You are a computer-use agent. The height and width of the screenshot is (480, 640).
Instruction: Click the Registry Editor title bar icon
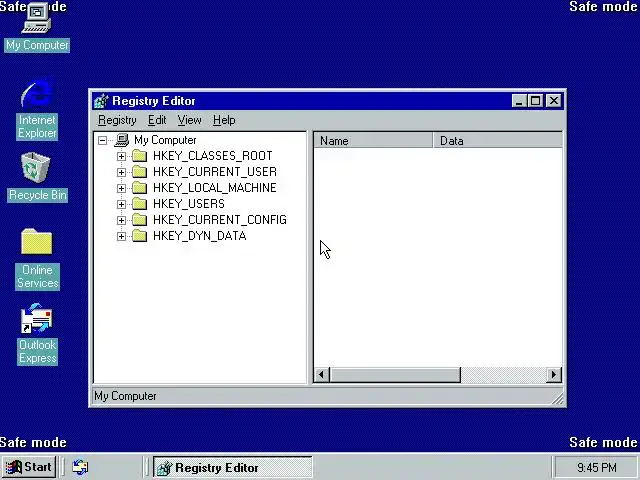pos(101,101)
